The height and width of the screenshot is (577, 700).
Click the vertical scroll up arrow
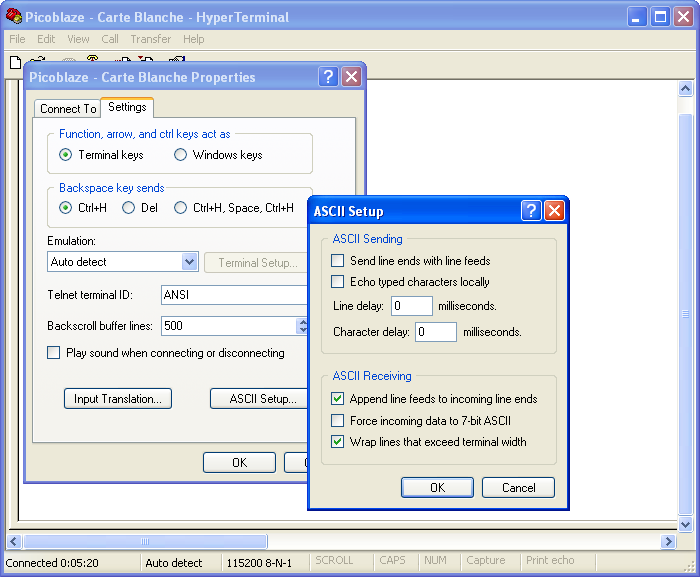pyautogui.click(x=685, y=88)
